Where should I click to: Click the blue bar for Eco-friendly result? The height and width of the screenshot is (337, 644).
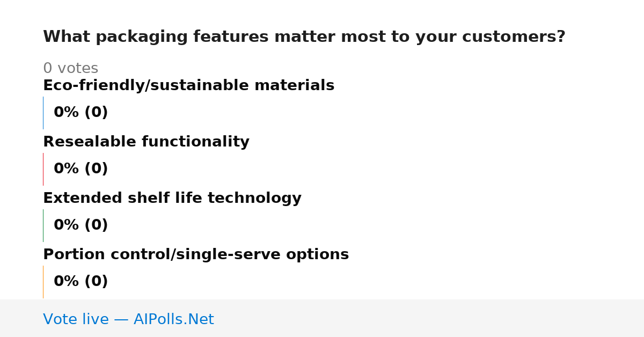point(43,113)
